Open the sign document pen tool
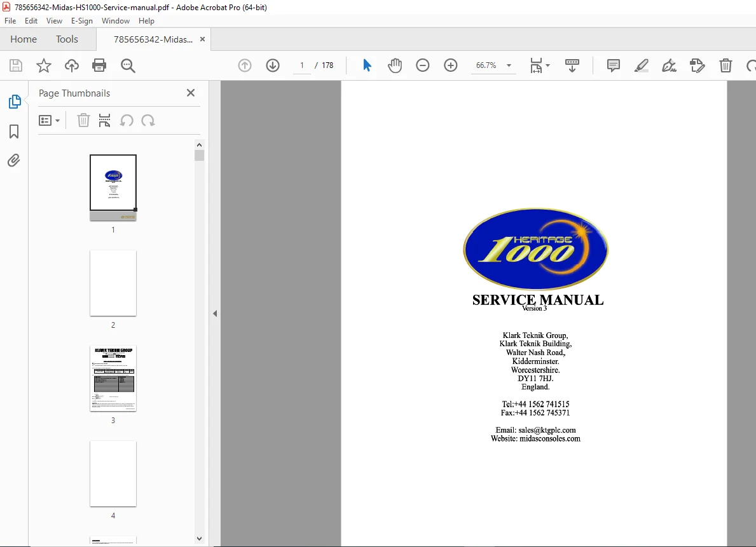Screen dimensions: 756x547 coord(670,65)
